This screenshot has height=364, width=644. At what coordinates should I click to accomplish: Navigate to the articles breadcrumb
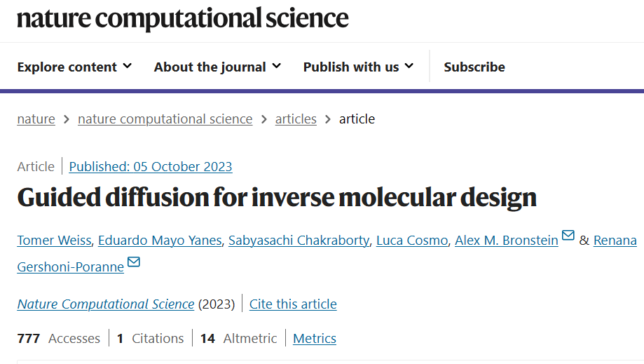tap(296, 119)
